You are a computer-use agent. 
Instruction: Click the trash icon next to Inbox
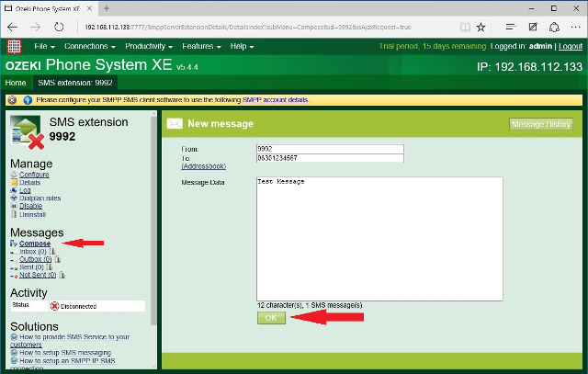coord(52,252)
